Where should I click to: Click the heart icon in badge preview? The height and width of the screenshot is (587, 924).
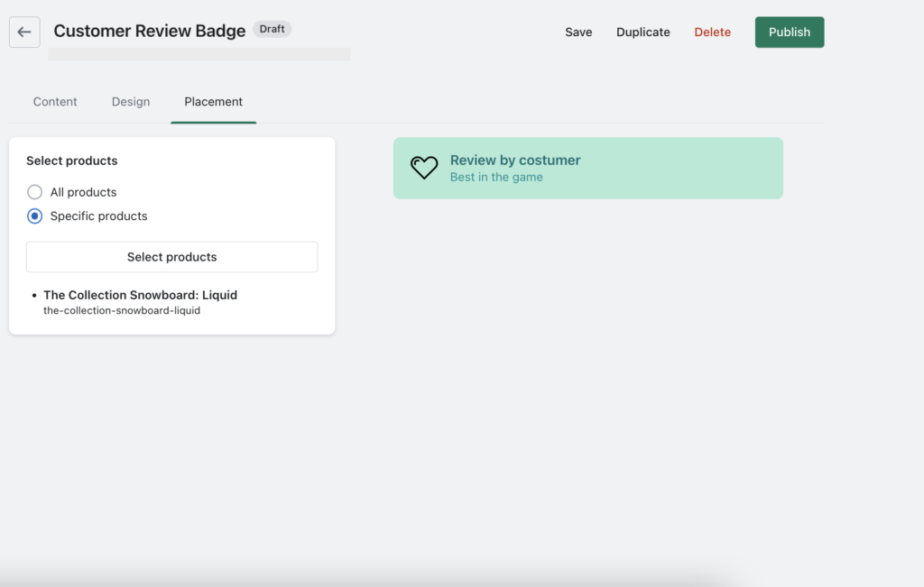click(424, 168)
